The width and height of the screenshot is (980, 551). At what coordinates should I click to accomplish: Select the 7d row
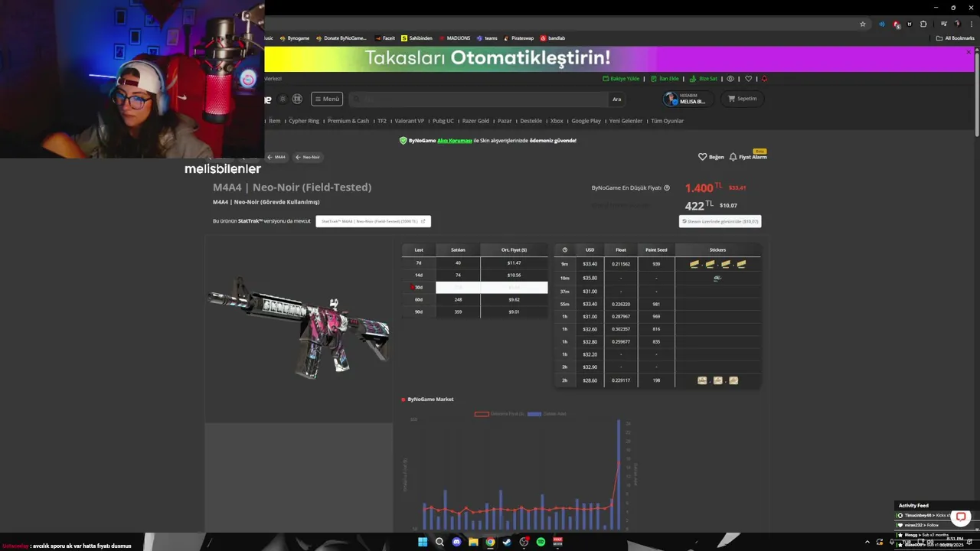click(475, 262)
